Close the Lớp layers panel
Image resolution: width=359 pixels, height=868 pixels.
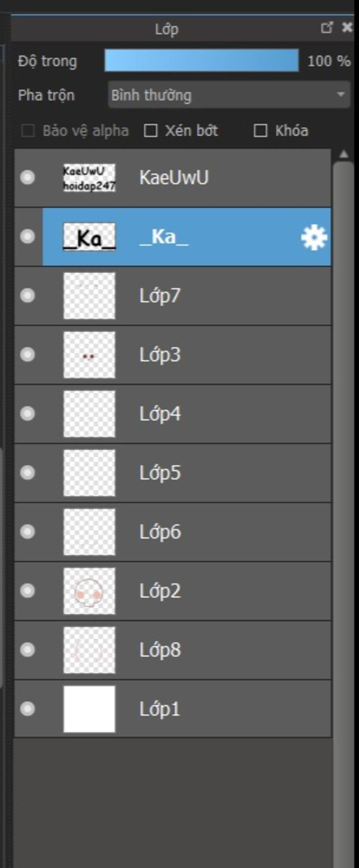[x=347, y=28]
